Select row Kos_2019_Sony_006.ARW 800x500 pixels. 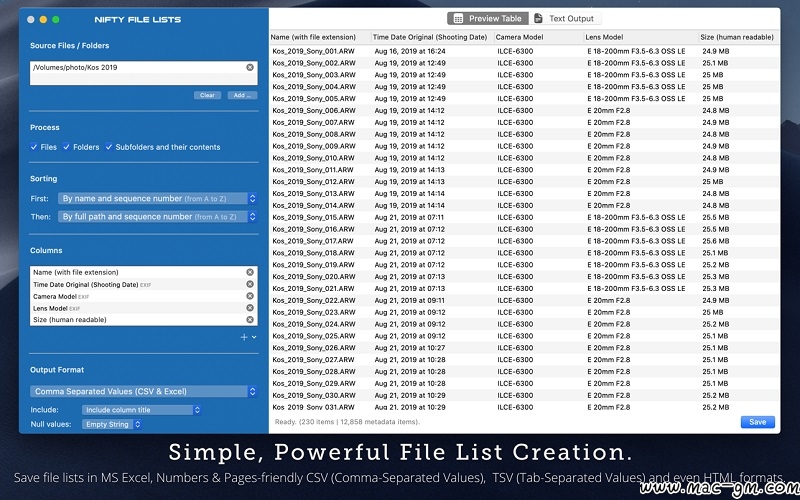524,110
